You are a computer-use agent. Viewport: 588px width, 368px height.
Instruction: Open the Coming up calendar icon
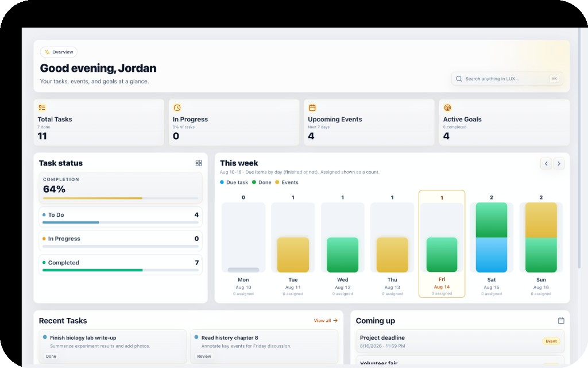click(561, 321)
